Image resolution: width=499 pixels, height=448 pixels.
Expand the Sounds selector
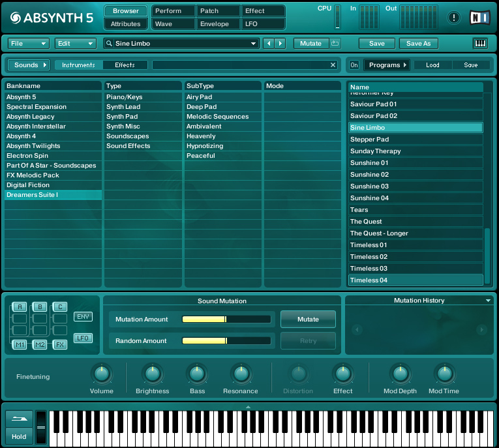29,65
